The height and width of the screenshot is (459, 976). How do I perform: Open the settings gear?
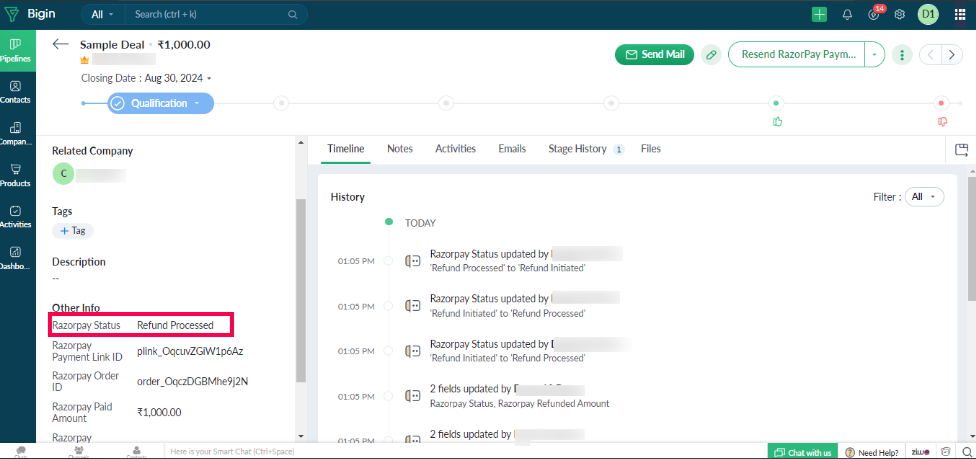point(899,14)
